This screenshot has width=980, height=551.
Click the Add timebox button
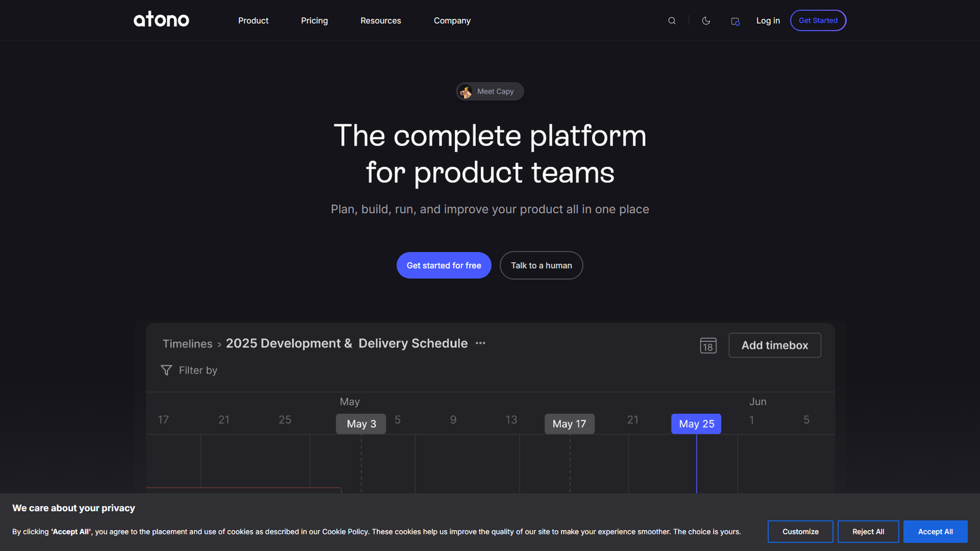774,345
